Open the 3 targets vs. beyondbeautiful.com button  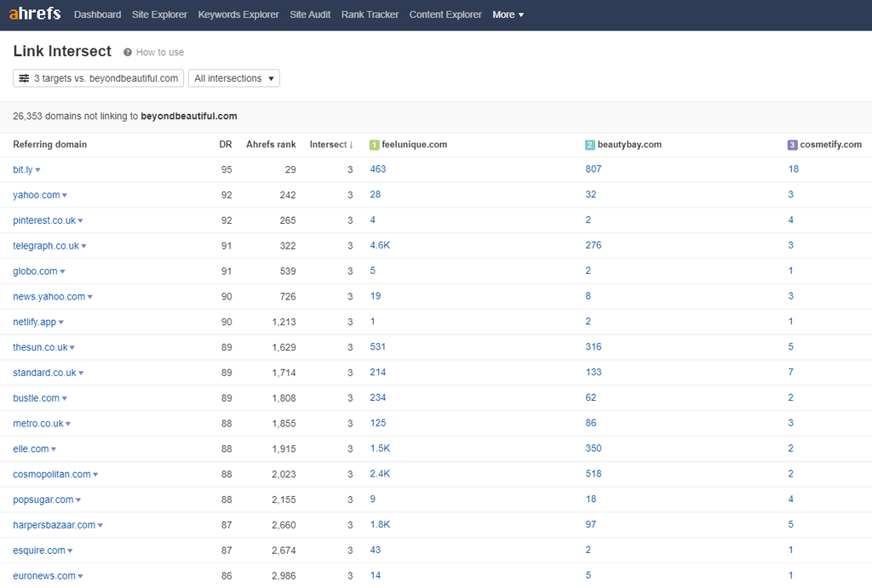click(99, 78)
